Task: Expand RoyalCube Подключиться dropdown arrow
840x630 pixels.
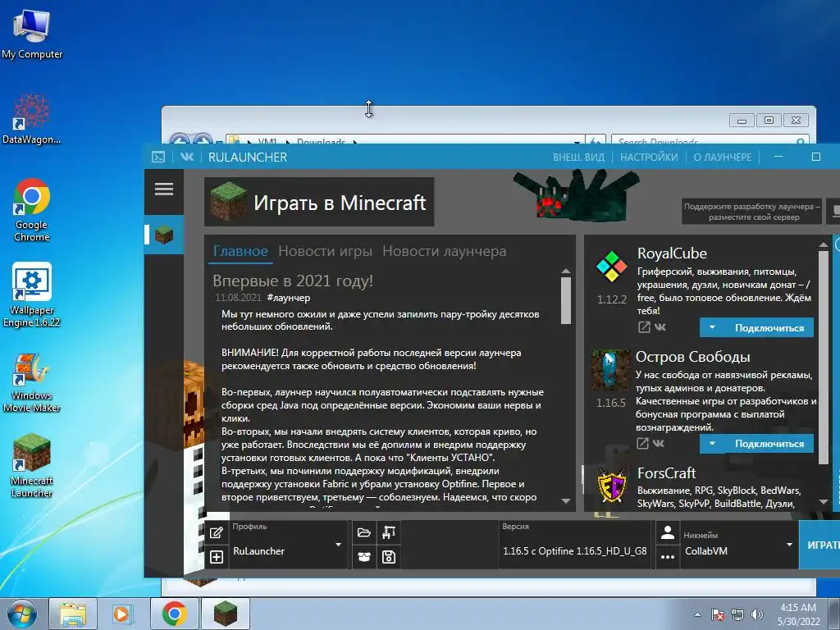Action: tap(712, 327)
